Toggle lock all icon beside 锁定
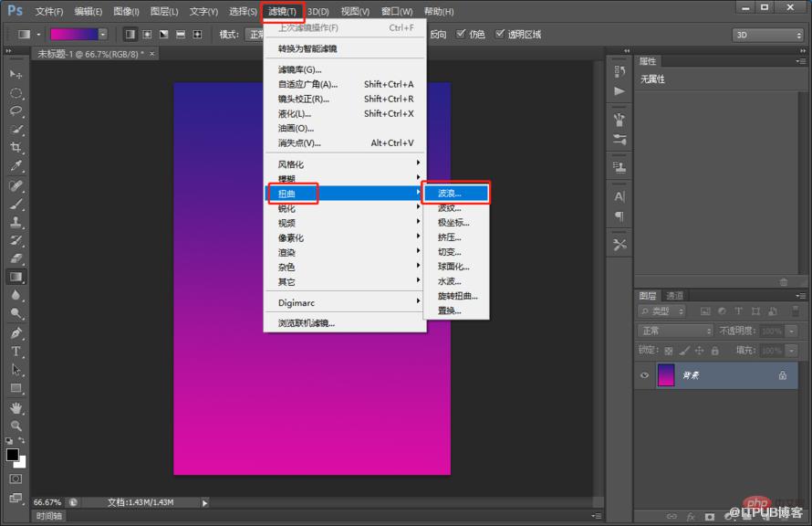The image size is (812, 526). 715,351
